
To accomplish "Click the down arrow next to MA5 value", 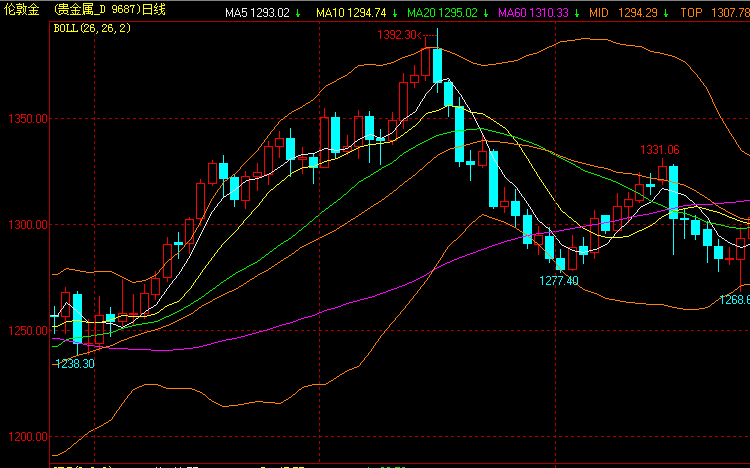I will click(298, 13).
